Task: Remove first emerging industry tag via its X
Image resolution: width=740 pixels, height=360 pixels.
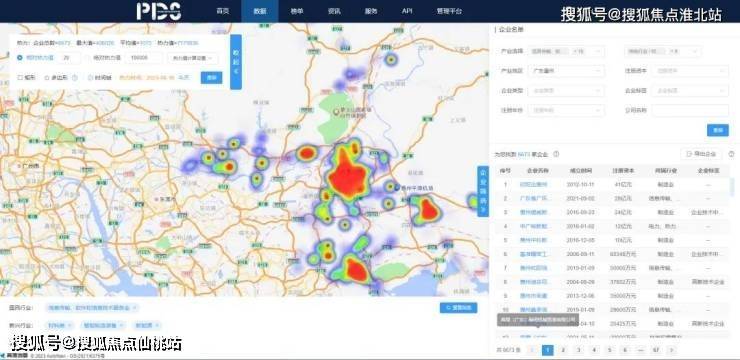Action: 69,326
